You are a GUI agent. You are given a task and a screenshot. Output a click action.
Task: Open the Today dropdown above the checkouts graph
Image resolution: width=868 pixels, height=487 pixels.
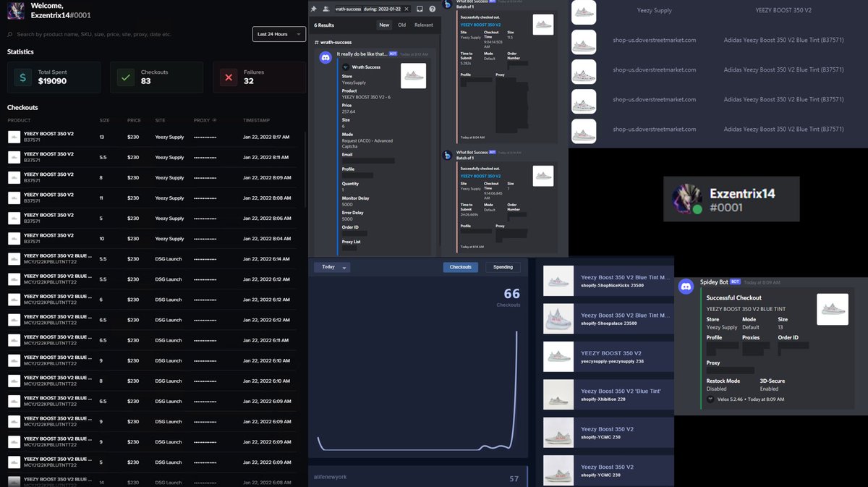[332, 267]
